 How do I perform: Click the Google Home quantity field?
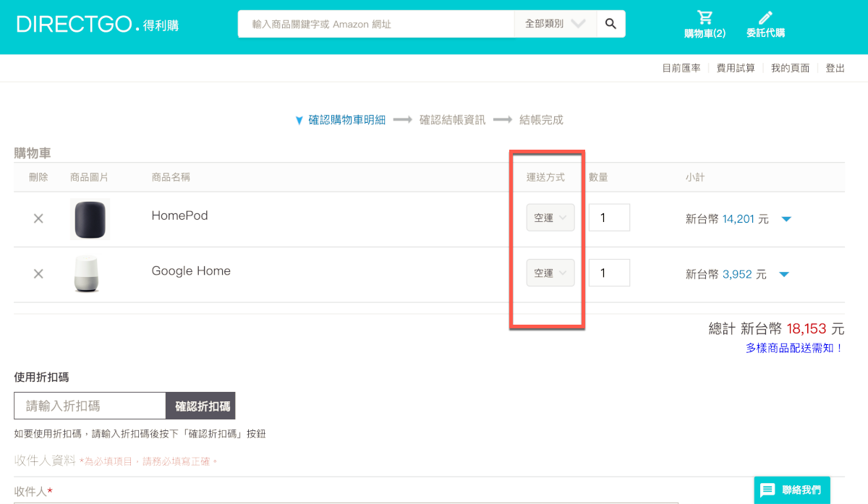[x=609, y=273]
